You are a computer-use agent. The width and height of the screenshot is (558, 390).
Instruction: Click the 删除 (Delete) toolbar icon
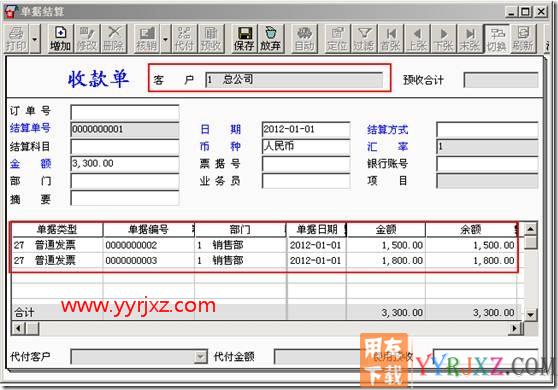(x=114, y=39)
